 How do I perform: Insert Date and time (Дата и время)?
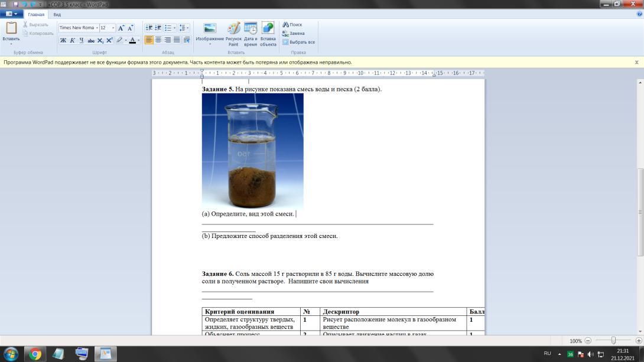pyautogui.click(x=251, y=34)
